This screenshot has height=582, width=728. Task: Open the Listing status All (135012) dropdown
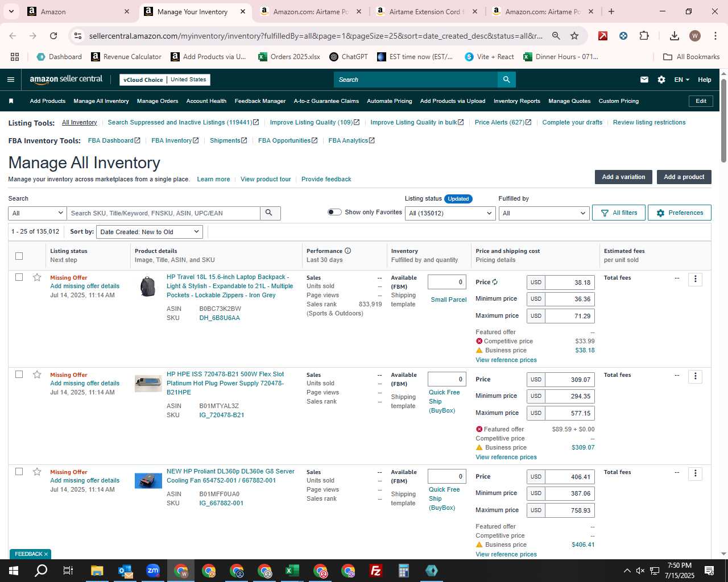point(450,213)
